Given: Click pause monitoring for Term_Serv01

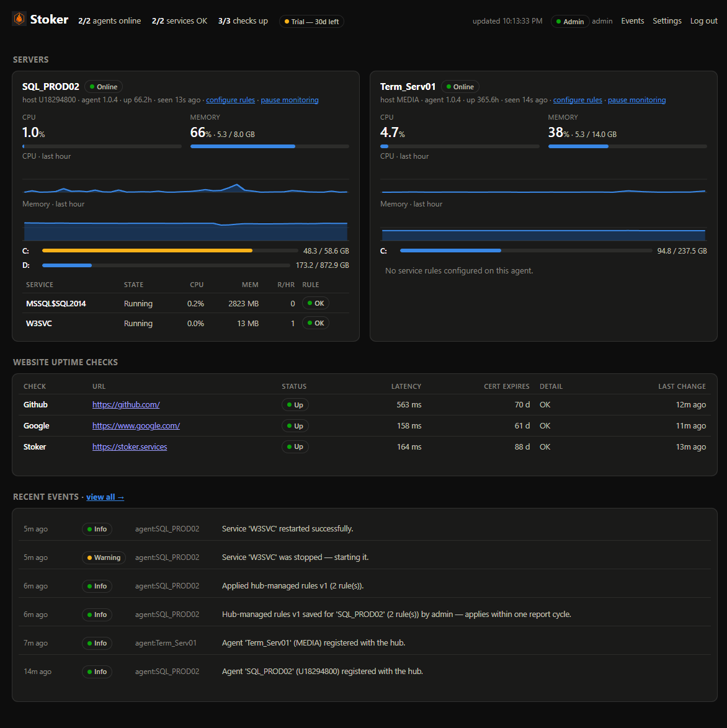Looking at the screenshot, I should pyautogui.click(x=636, y=100).
